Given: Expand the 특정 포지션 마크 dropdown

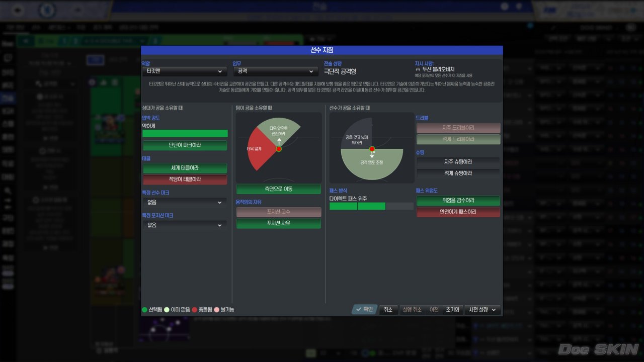Looking at the screenshot, I should (x=184, y=225).
